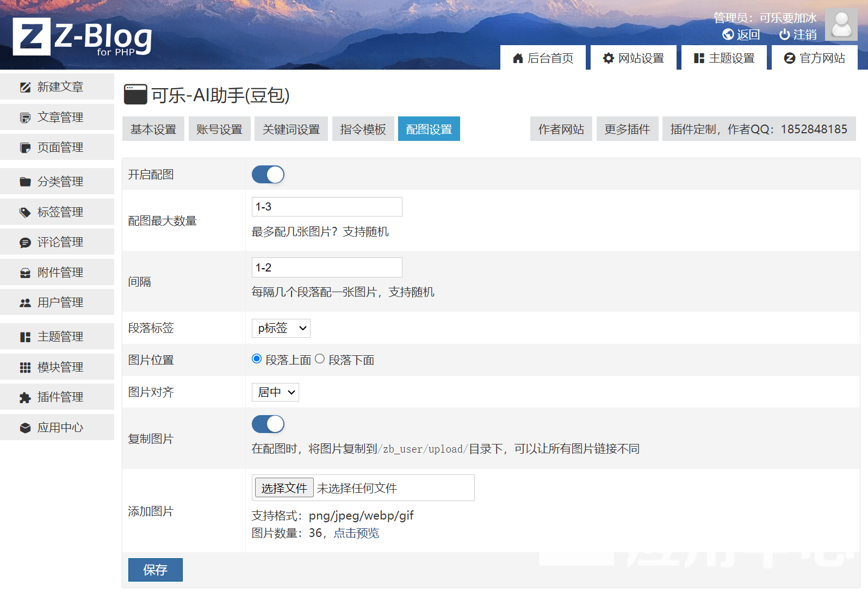The image size is (868, 593).
Task: Open 应用中心 in the sidebar
Action: [x=57, y=428]
